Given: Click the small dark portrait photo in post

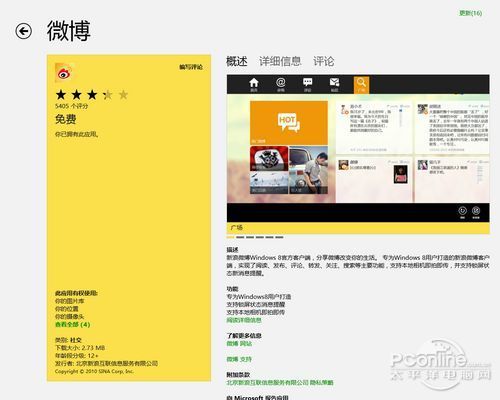Looking at the screenshot, I should point(400,174).
